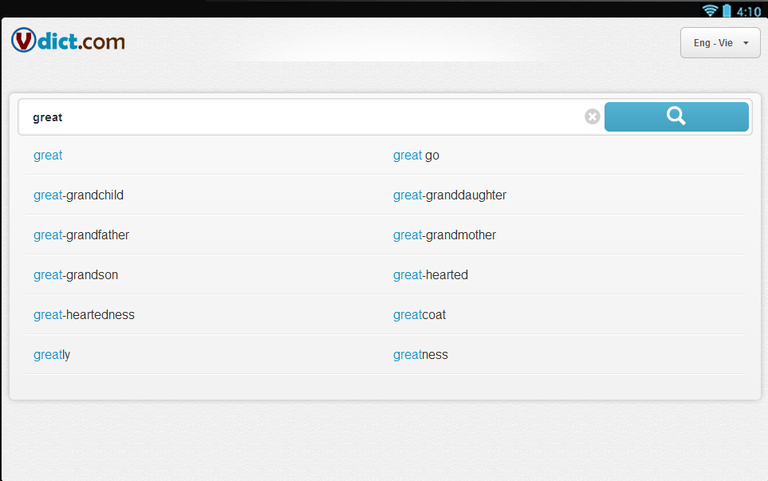Open the word "greatly"
This screenshot has height=481, width=768.
point(52,355)
